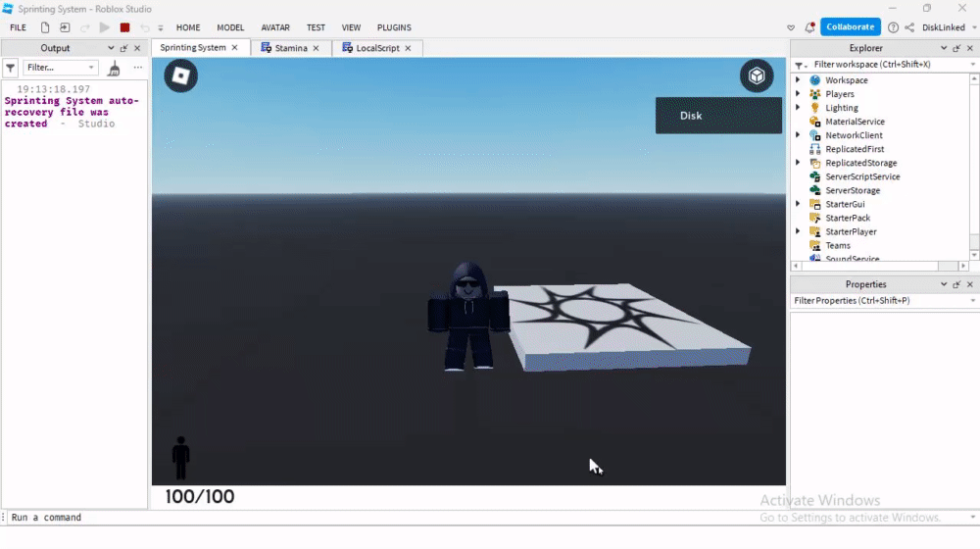
Task: Undock the Output panel
Action: [x=123, y=48]
